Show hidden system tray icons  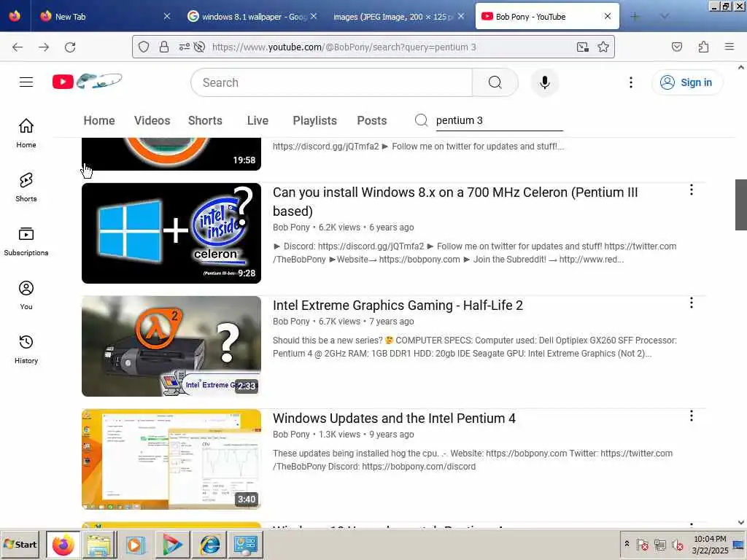pos(627,544)
